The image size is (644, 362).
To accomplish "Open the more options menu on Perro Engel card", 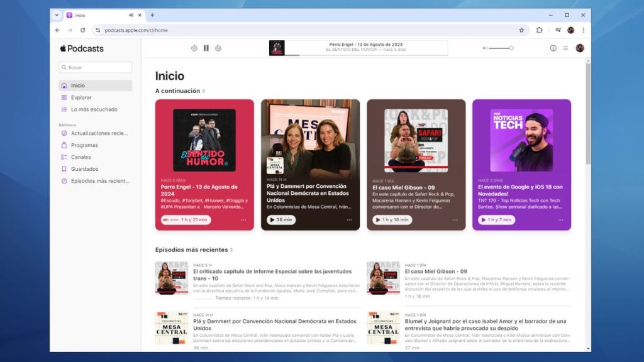I will 244,220.
